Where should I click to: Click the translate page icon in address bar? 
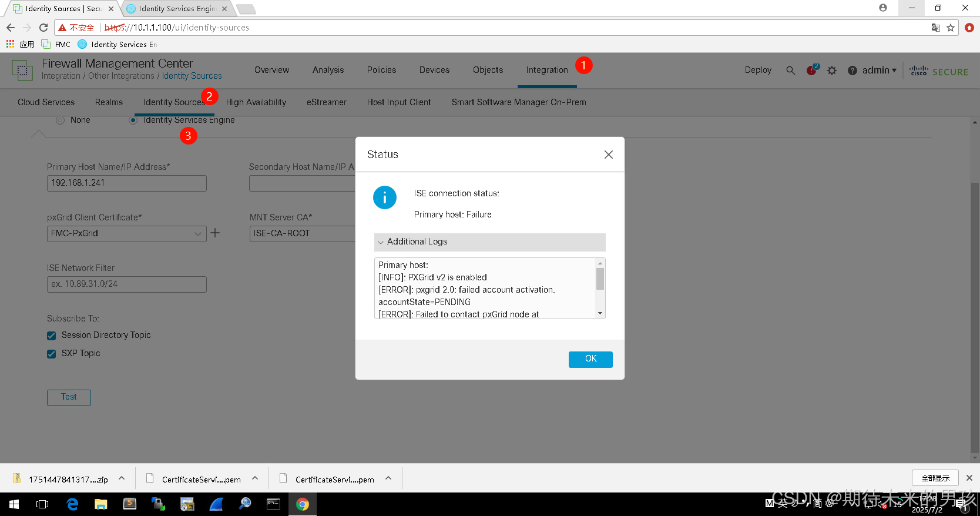936,28
